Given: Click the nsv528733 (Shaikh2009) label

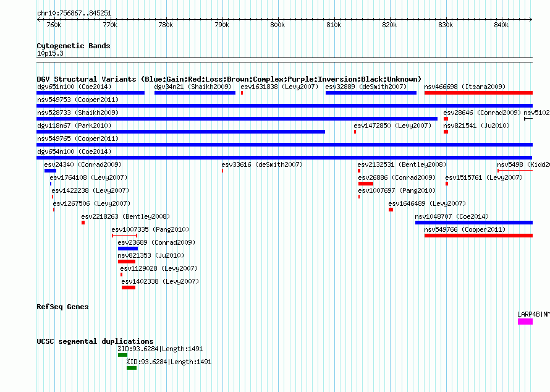Looking at the screenshot, I should [78, 113].
